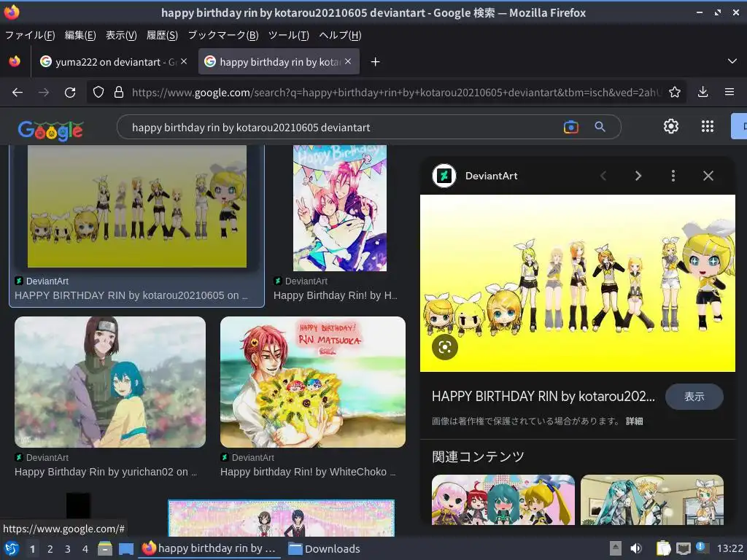The width and height of the screenshot is (747, 560).
Task: Open 詳細 copyright details link
Action: click(x=634, y=421)
